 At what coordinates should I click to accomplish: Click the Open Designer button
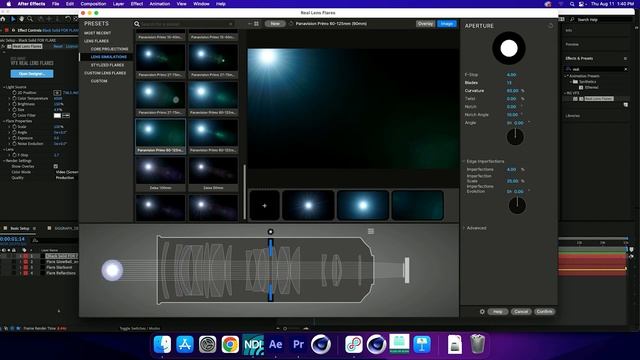pos(32,74)
